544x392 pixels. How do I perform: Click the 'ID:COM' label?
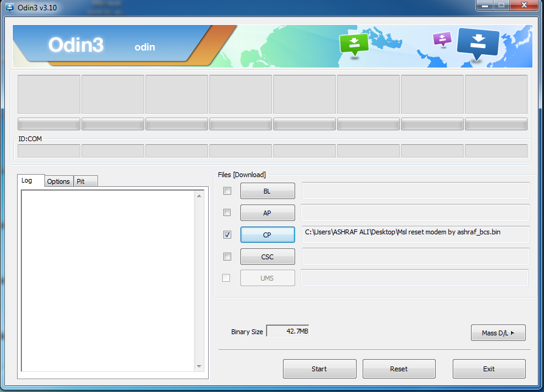(x=30, y=139)
